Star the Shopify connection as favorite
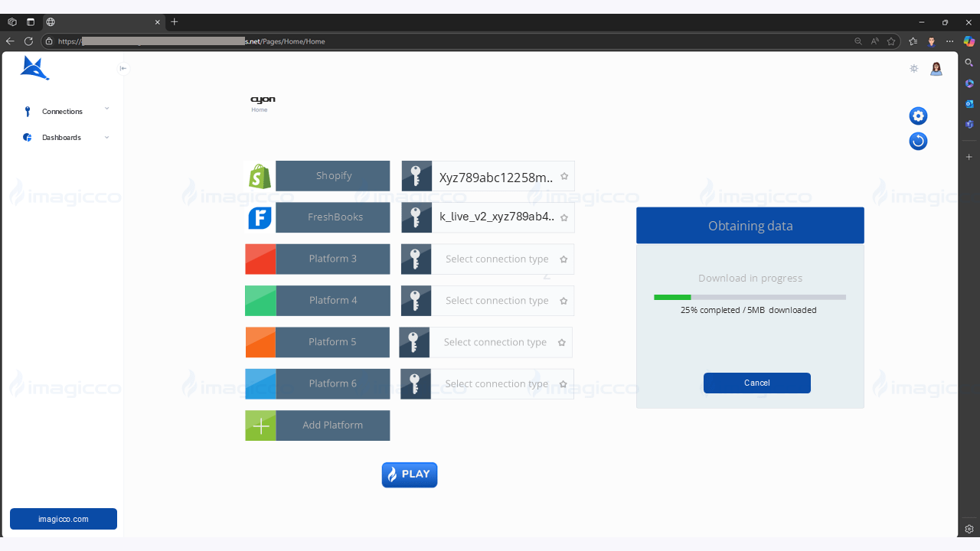980x551 pixels. [x=564, y=176]
